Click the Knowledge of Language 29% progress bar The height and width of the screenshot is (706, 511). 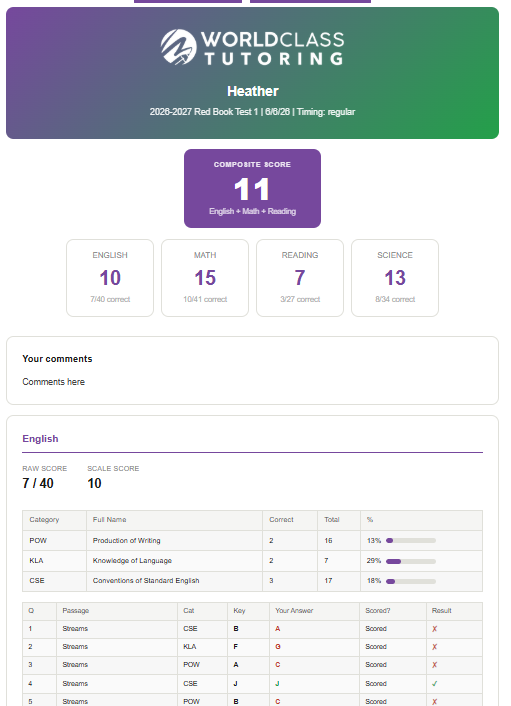pyautogui.click(x=411, y=561)
